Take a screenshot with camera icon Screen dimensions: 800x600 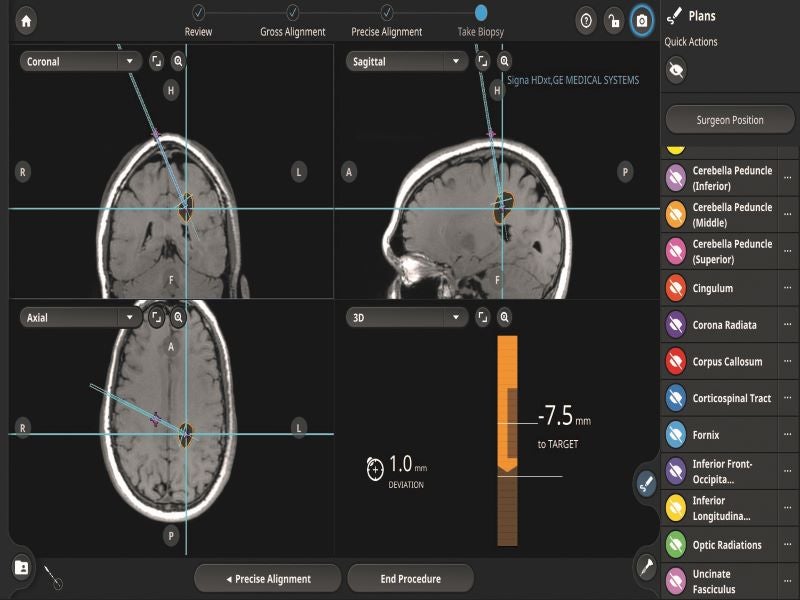(642, 20)
